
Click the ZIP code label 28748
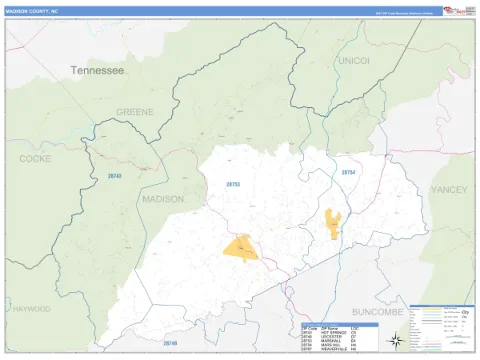(x=170, y=343)
